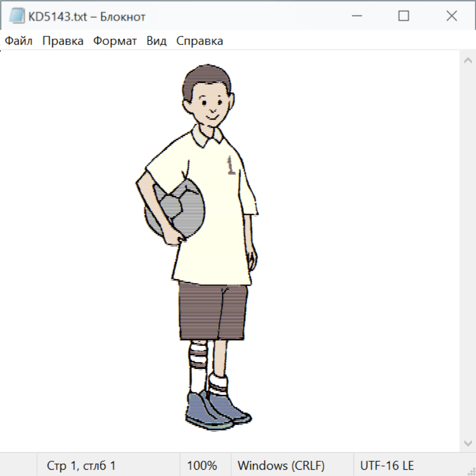
Task: Open the Правка menu
Action: tap(63, 41)
